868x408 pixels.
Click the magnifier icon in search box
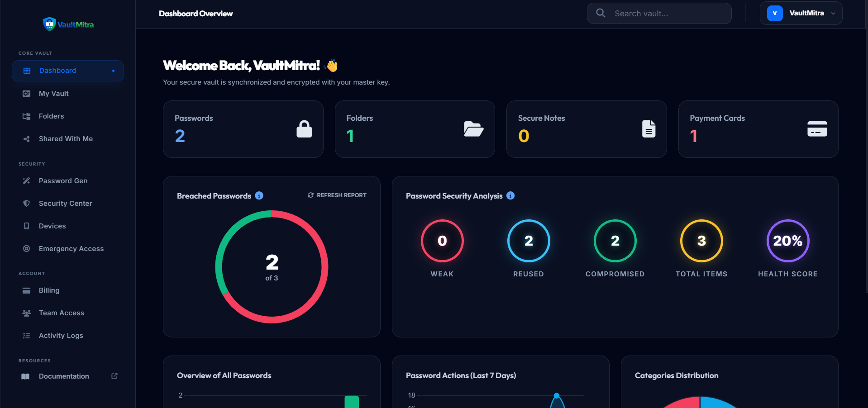coord(601,13)
